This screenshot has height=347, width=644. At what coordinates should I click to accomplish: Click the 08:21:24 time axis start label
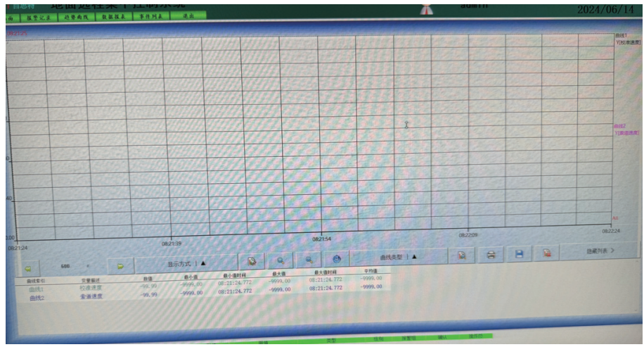pos(18,248)
